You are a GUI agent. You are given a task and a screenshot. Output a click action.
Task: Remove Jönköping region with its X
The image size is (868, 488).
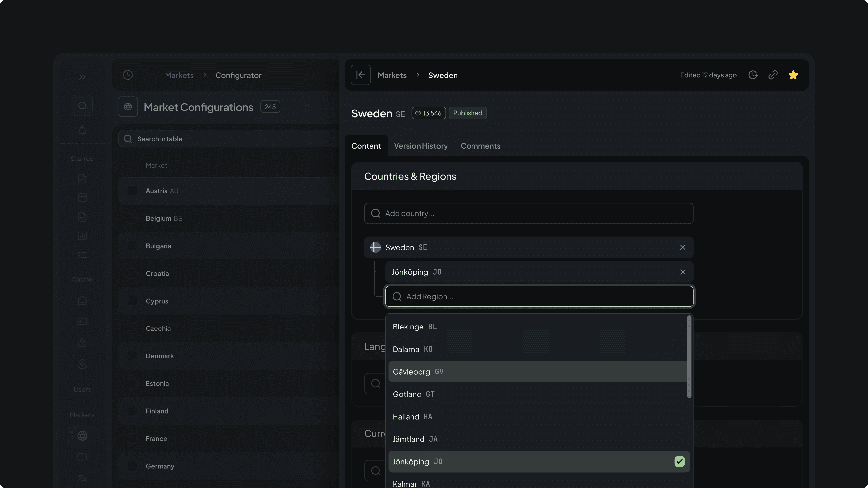click(x=683, y=272)
